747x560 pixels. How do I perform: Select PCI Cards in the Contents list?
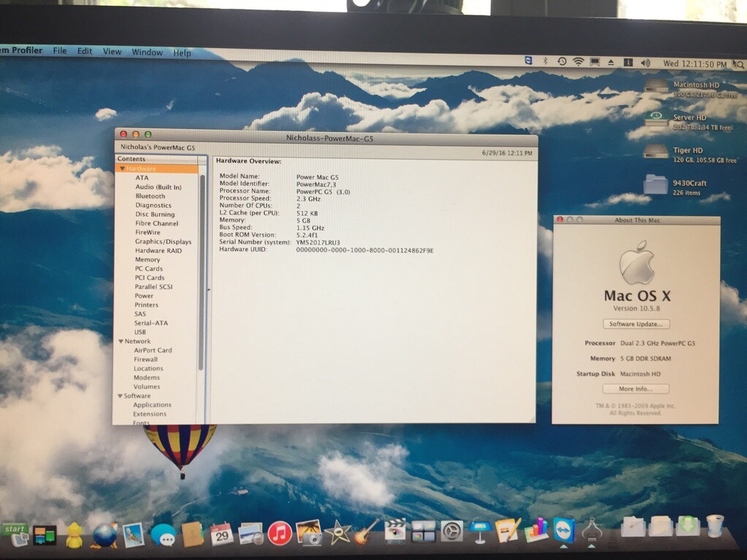(150, 278)
